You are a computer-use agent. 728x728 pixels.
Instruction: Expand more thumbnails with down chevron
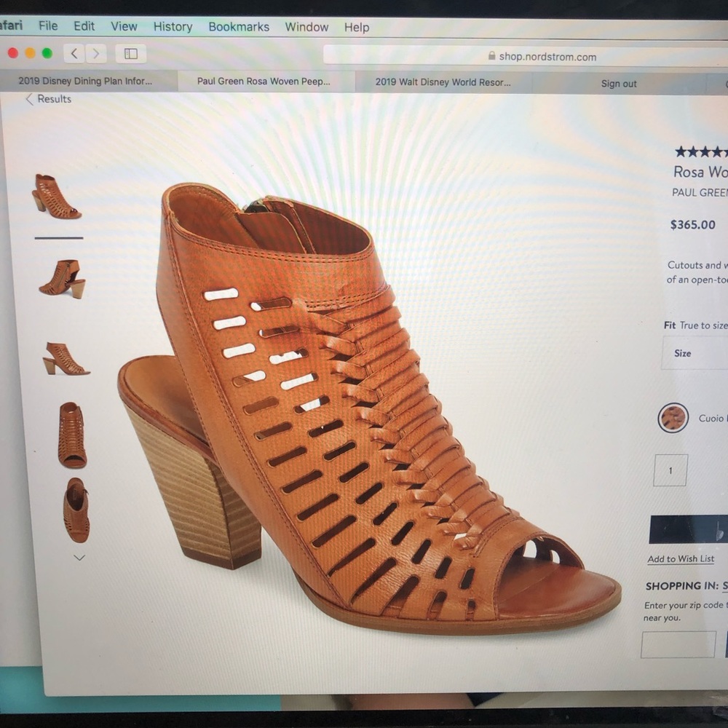pyautogui.click(x=79, y=558)
